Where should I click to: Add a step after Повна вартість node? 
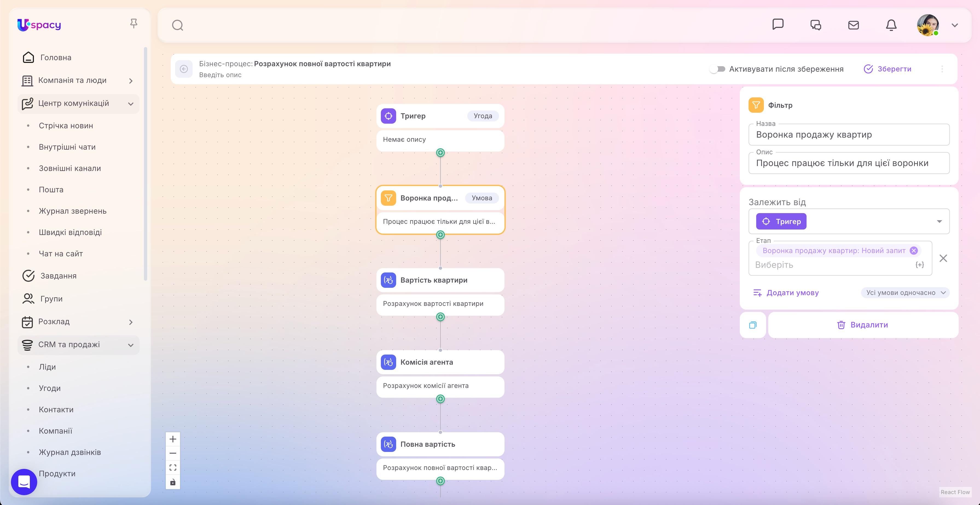pyautogui.click(x=440, y=481)
